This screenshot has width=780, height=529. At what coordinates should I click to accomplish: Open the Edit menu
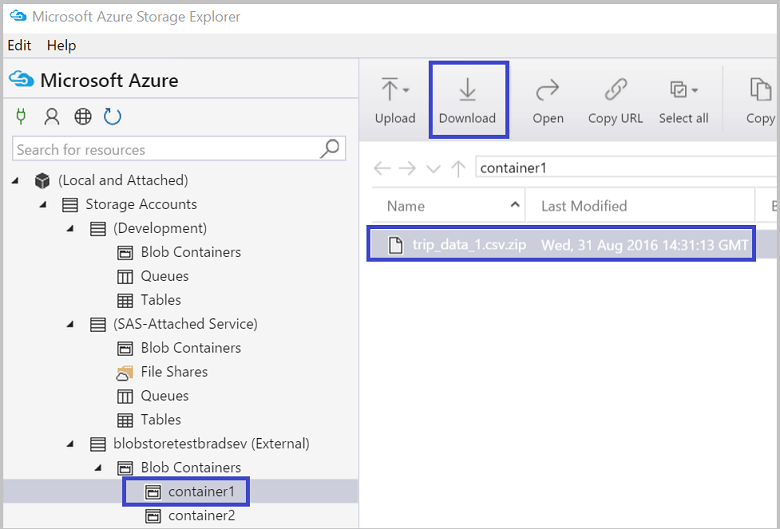click(19, 45)
